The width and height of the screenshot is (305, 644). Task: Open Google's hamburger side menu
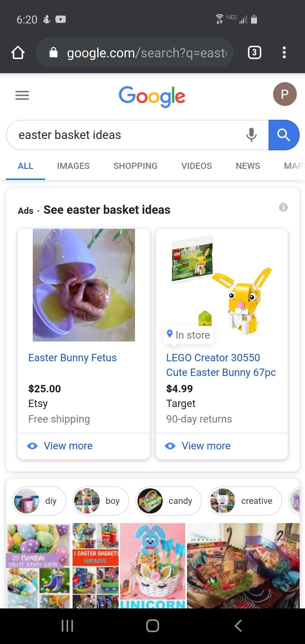coord(22,95)
